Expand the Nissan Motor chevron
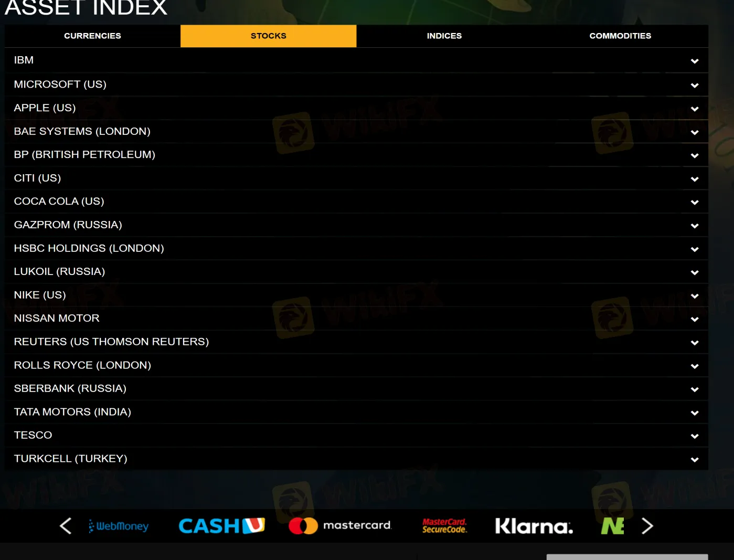The height and width of the screenshot is (560, 734). pyautogui.click(x=695, y=319)
